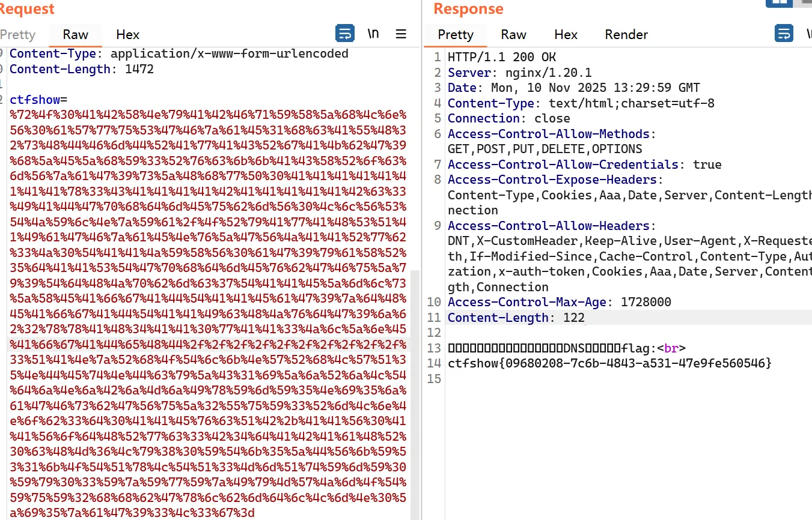Click the response Content-Length: 122 line
Image resolution: width=812 pixels, height=520 pixels.
[x=516, y=318]
